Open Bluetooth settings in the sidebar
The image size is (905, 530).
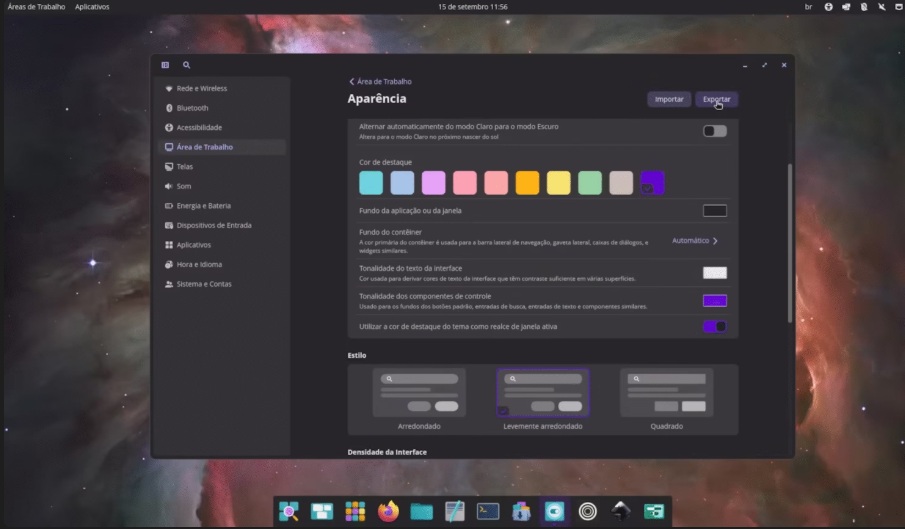coord(192,108)
